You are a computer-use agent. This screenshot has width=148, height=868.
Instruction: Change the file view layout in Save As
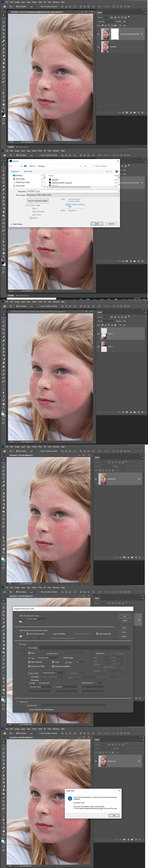point(108,171)
